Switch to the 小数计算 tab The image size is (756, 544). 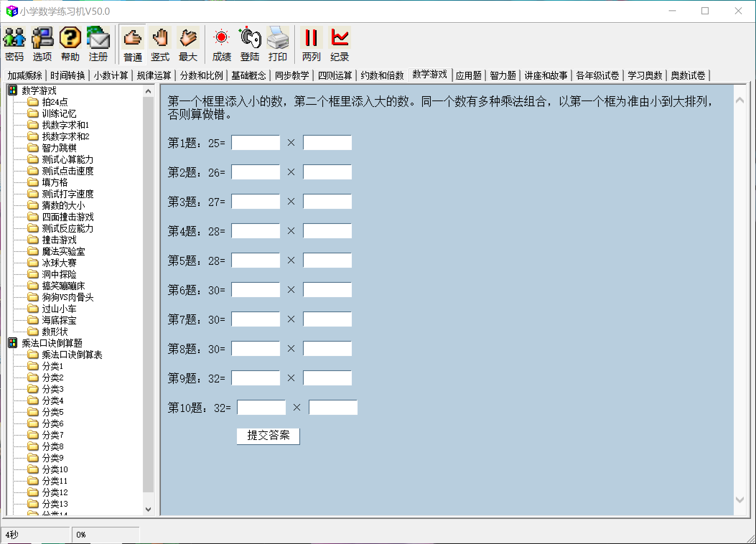[111, 76]
